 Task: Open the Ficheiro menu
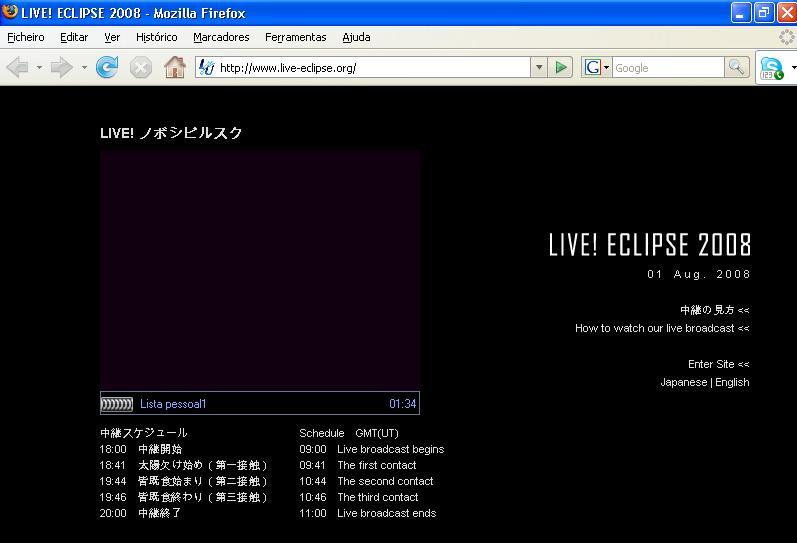26,37
